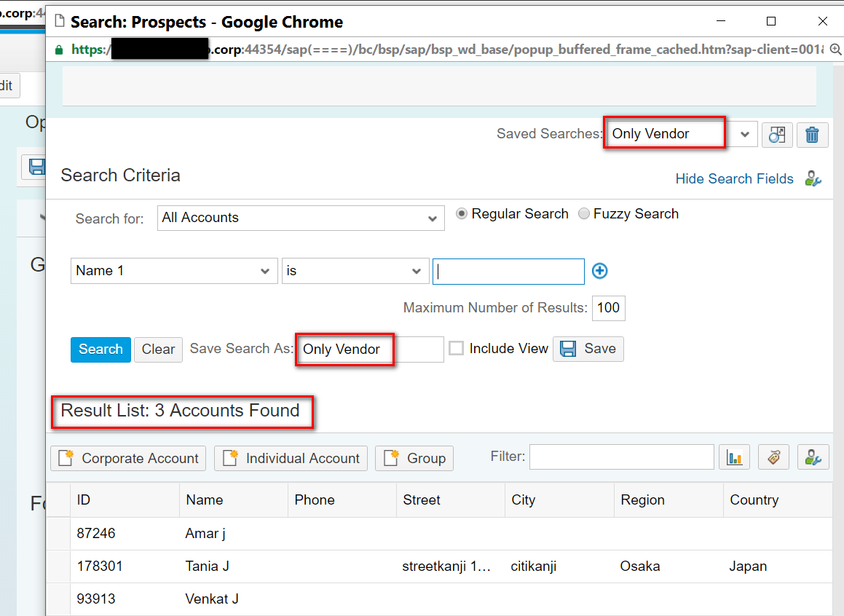The height and width of the screenshot is (616, 844).
Task: Tick the Include View checkbox
Action: 456,348
